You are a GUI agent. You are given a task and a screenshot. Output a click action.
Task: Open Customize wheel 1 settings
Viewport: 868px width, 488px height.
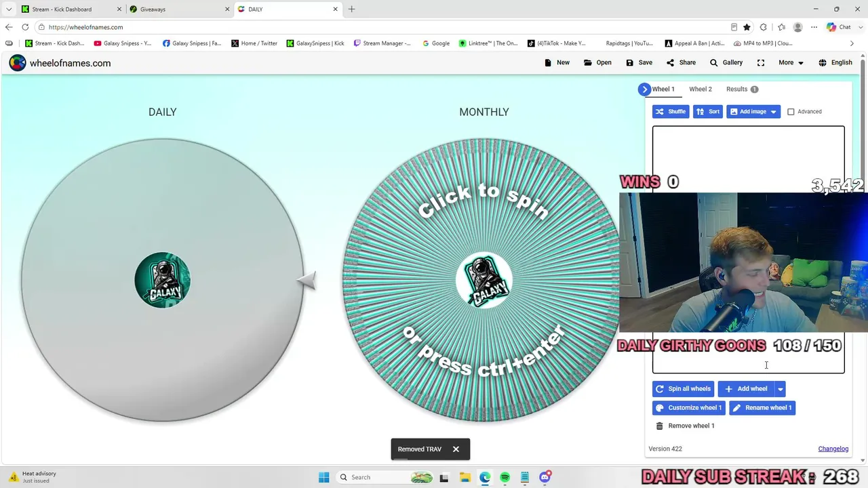(x=688, y=408)
